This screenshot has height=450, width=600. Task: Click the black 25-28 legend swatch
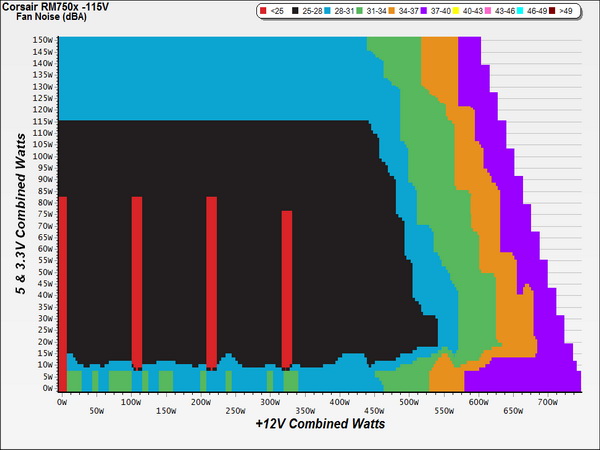tap(295, 11)
